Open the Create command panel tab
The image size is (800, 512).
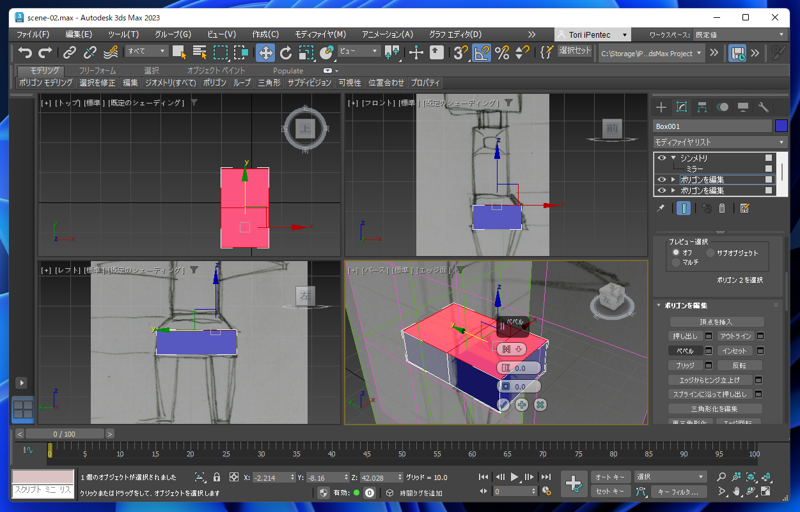coord(661,107)
